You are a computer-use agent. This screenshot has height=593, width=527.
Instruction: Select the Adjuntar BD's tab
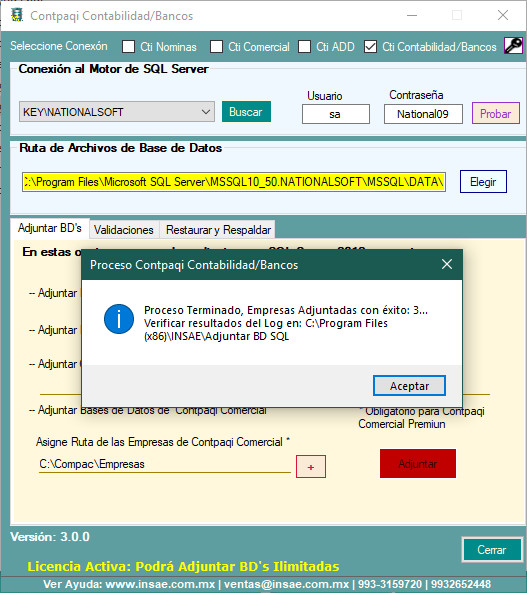(50, 228)
